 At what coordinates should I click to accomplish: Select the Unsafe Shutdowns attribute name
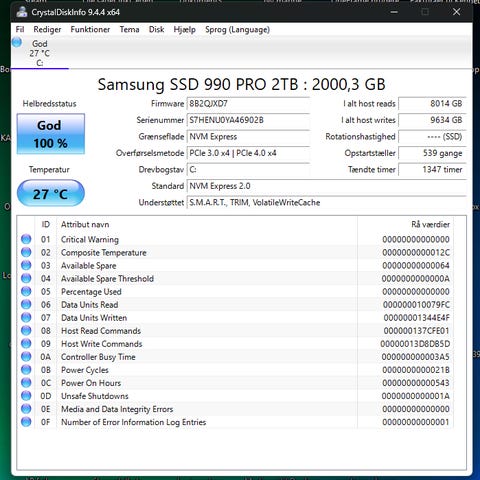(x=95, y=396)
